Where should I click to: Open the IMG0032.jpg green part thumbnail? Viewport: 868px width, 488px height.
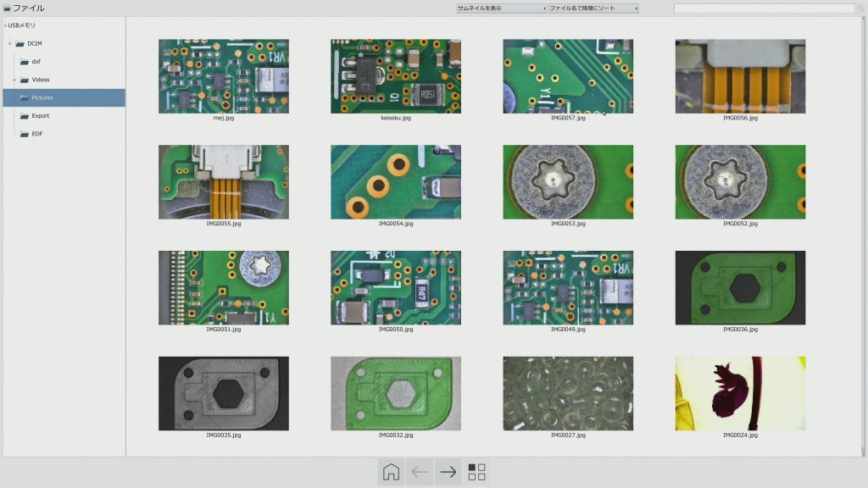click(x=396, y=393)
